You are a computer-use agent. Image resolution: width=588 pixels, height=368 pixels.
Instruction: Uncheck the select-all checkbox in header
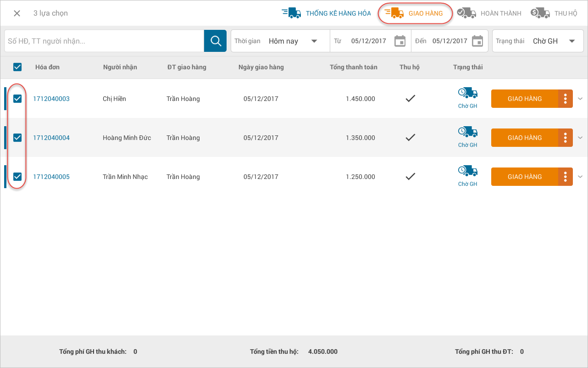pyautogui.click(x=17, y=67)
